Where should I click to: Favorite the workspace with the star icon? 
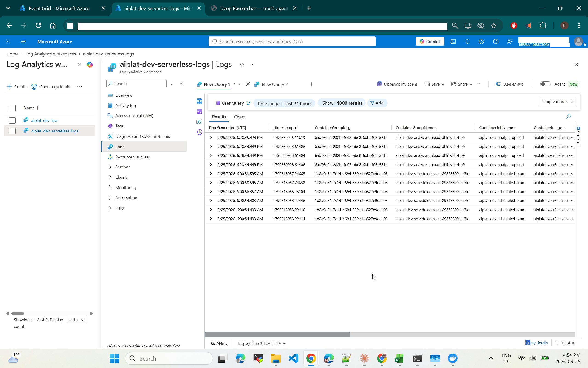(242, 65)
